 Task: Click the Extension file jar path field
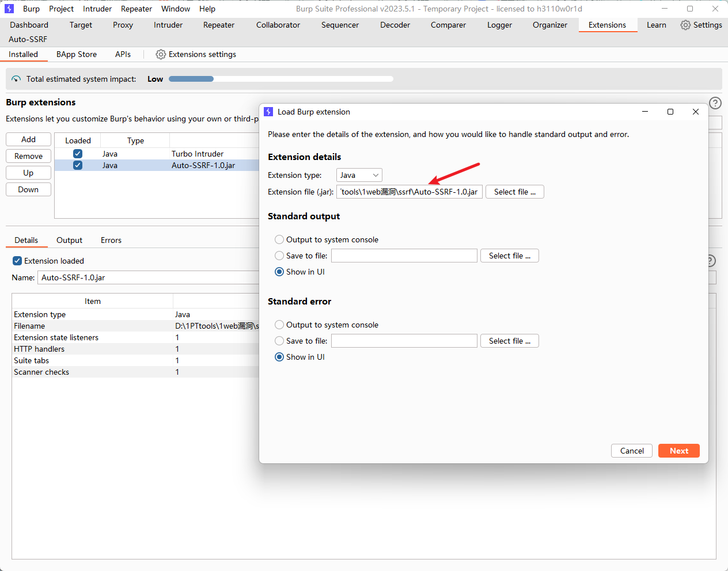pos(409,192)
